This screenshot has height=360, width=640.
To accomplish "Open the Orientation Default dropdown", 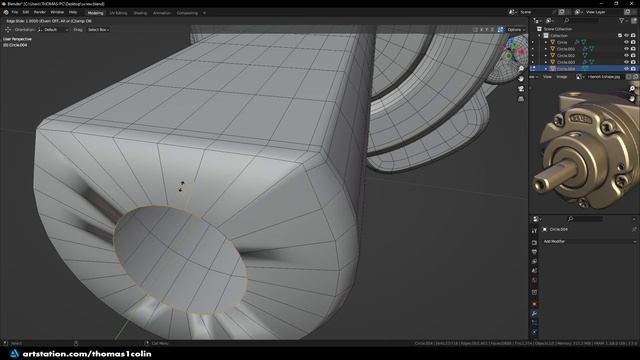I will [53, 30].
